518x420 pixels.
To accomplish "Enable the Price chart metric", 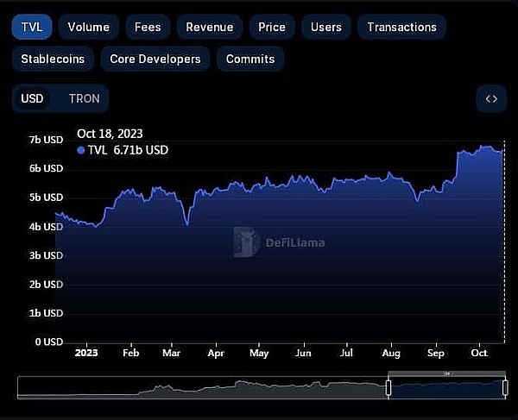I will coord(271,27).
